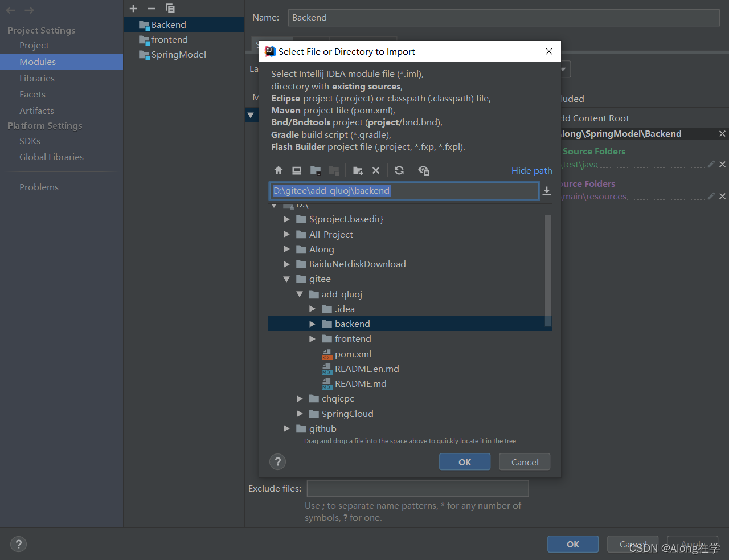The height and width of the screenshot is (560, 729).
Task: Click the Desktop directory toolbar icon
Action: [x=297, y=170]
